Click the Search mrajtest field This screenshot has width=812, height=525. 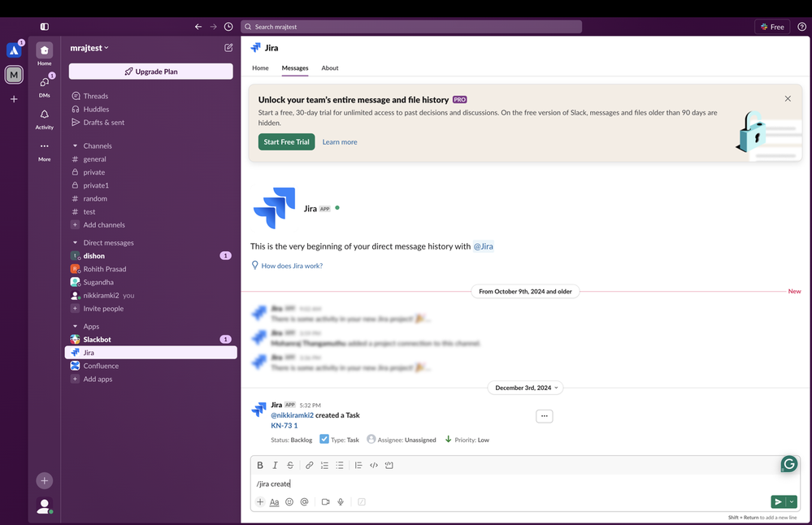coord(411,27)
